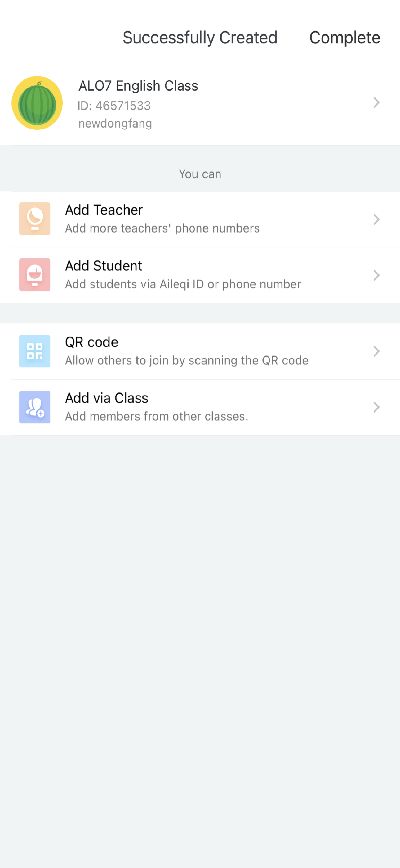Tap 'Add more teachers' phone numbers' description
The height and width of the screenshot is (868, 400).
pos(162,228)
